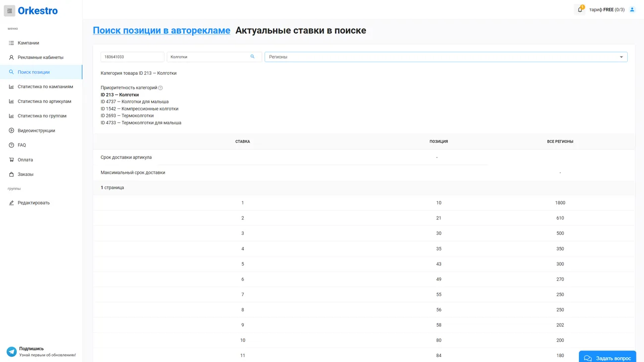Navigate to Оплата in the sidebar
Screen dimensions: 644x362
(x=25, y=160)
